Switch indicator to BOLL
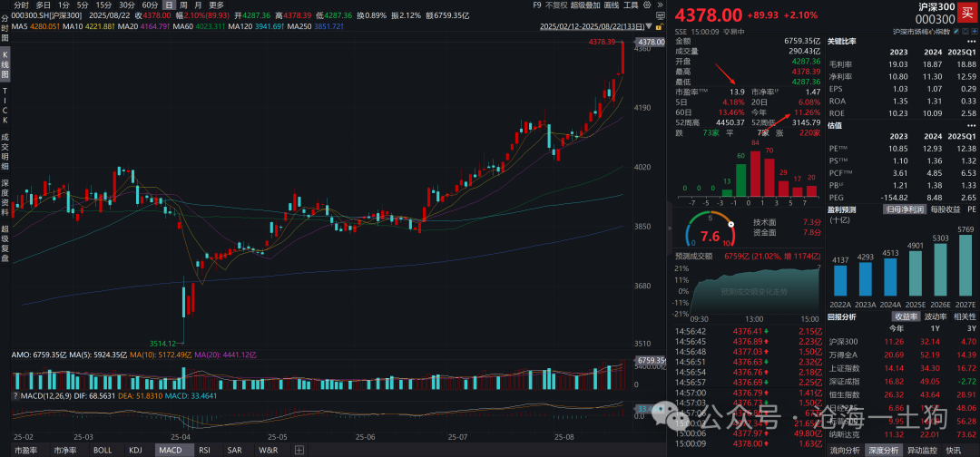Screen dimensions: 980x457 (x=103, y=450)
